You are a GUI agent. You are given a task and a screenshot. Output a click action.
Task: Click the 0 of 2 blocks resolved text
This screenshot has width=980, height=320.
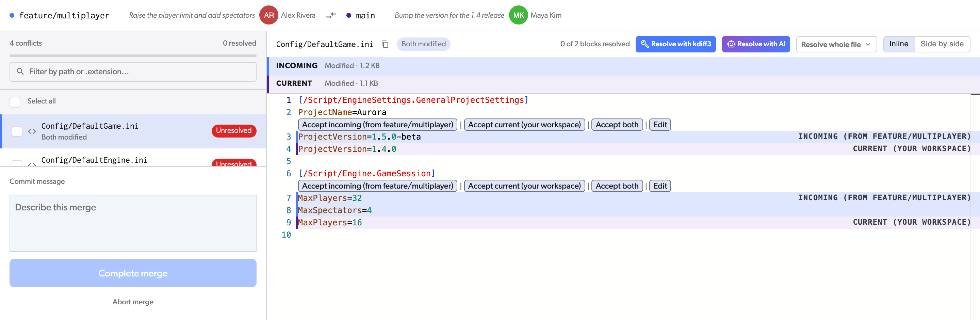click(x=594, y=44)
